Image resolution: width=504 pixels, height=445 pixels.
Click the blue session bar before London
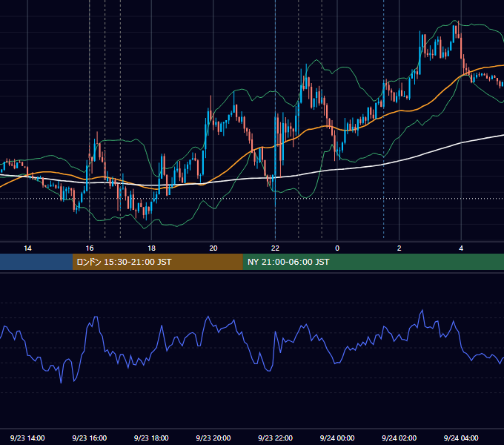click(x=36, y=262)
